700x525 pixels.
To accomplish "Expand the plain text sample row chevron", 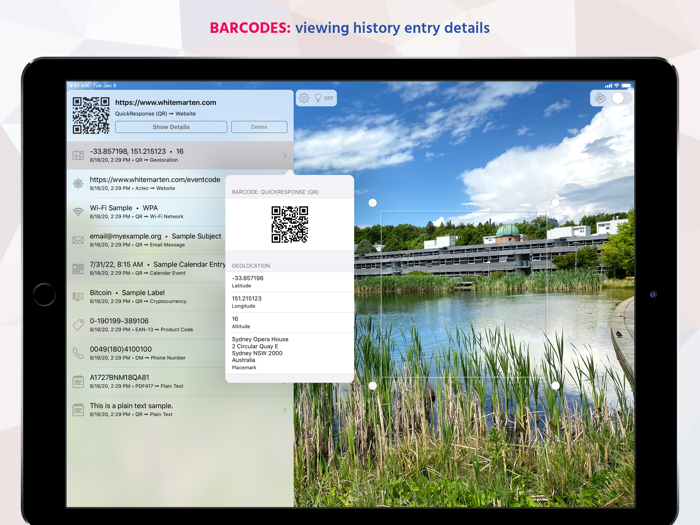I will 285,409.
